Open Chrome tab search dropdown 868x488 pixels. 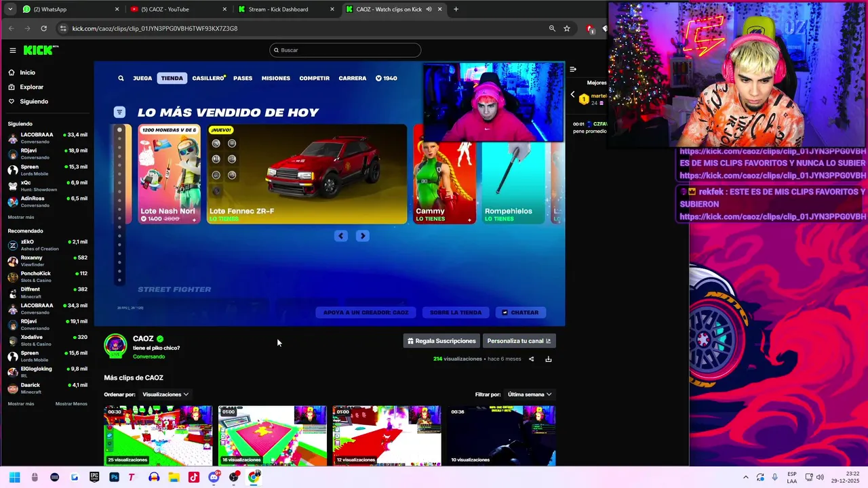[10, 9]
